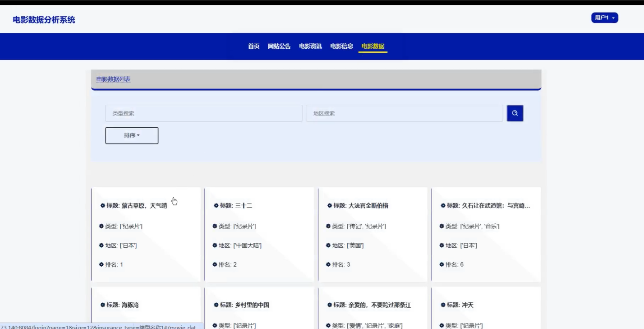Click the text 排名: 2
Viewport: 644px width, 329px height.
tap(228, 264)
